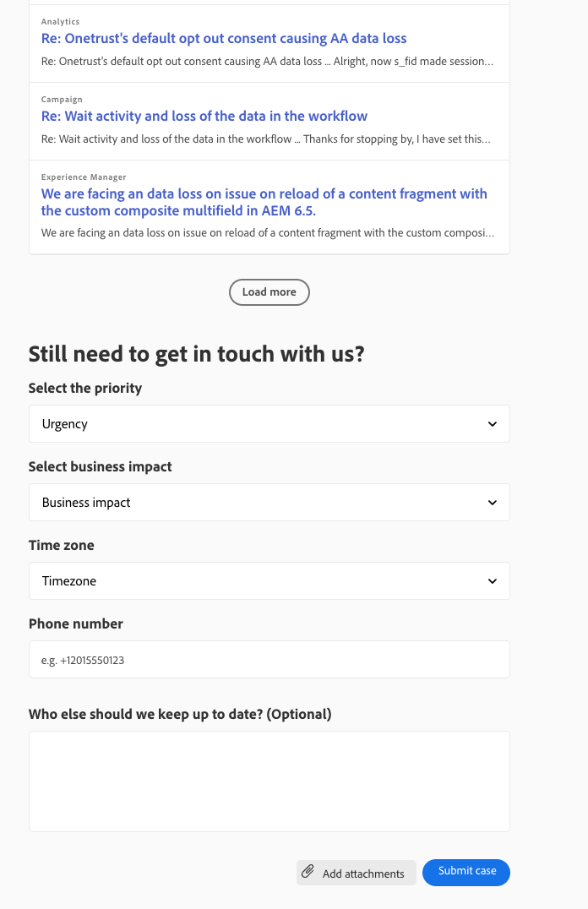Click the Experience Manager category label
This screenshot has height=909, width=588.
[x=84, y=177]
